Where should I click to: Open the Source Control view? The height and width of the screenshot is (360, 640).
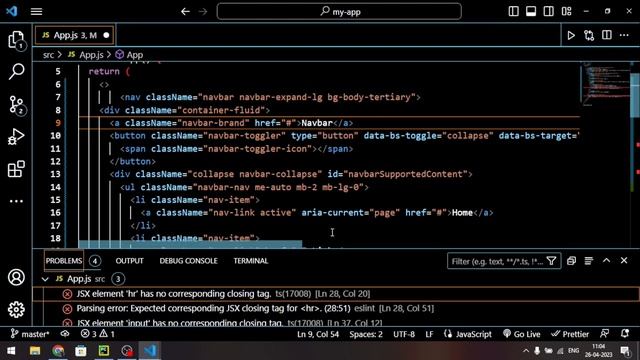[x=16, y=104]
